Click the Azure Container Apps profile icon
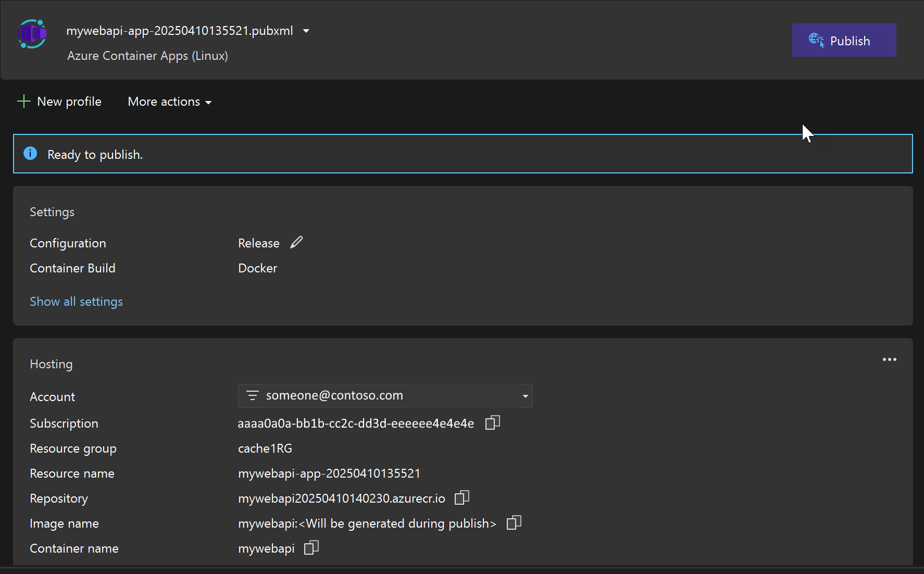 tap(32, 34)
